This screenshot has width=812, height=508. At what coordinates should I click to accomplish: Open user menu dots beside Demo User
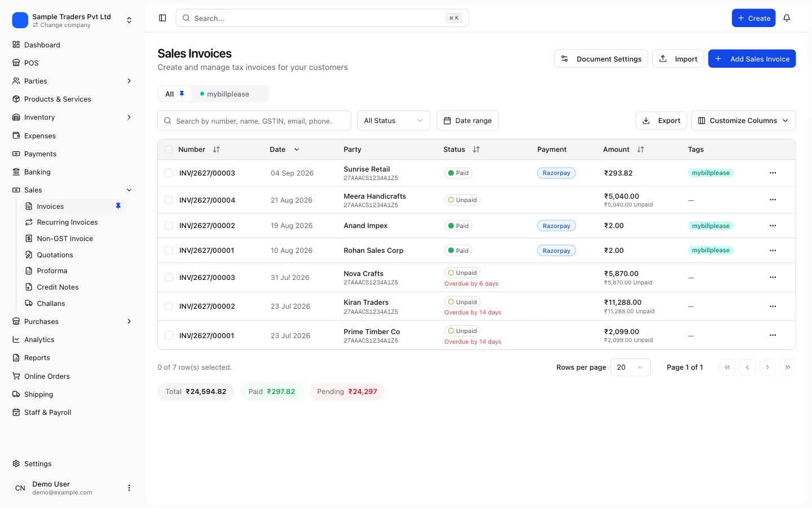click(129, 488)
